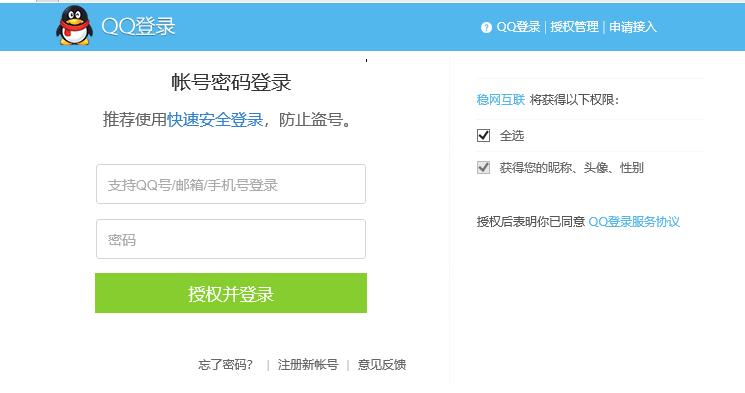
Task: Open the QQ登录 link beside the help icon
Action: click(x=518, y=27)
